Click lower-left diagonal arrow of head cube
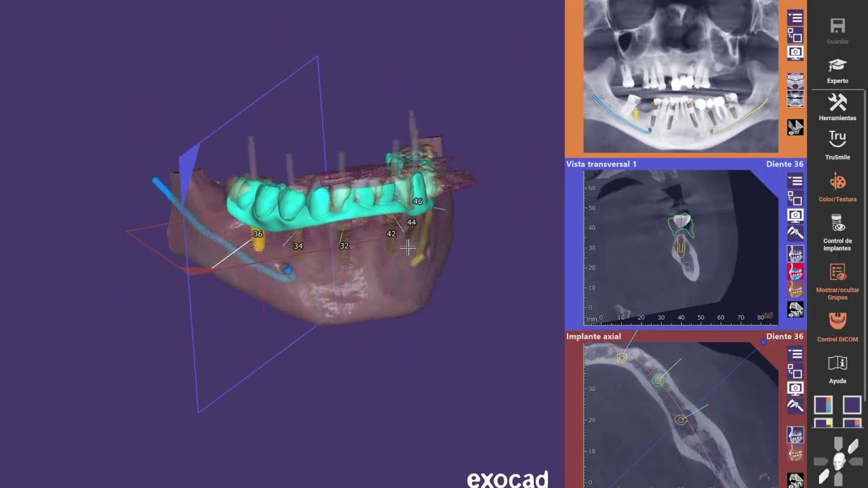This screenshot has height=488, width=868. coord(824,478)
